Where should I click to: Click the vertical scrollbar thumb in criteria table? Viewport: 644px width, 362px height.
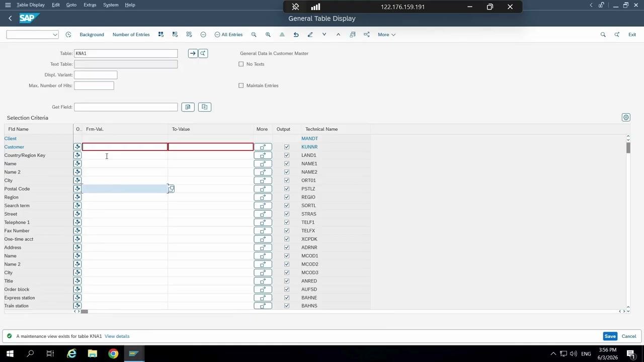[x=628, y=148]
